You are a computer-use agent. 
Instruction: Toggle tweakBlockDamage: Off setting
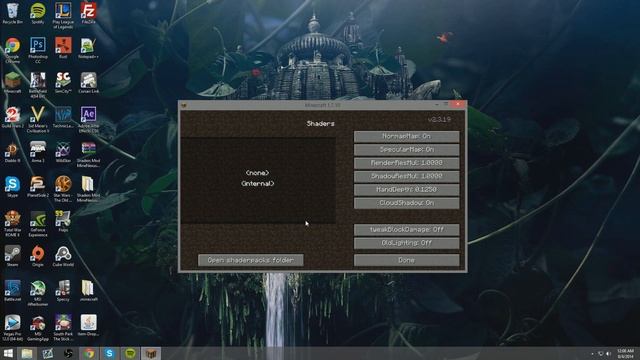point(406,229)
